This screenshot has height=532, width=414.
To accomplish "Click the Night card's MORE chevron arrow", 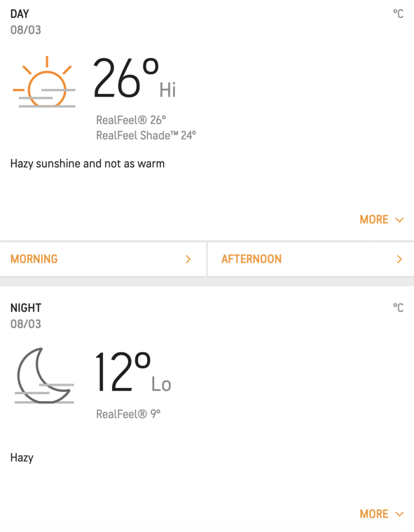I will coord(400,514).
